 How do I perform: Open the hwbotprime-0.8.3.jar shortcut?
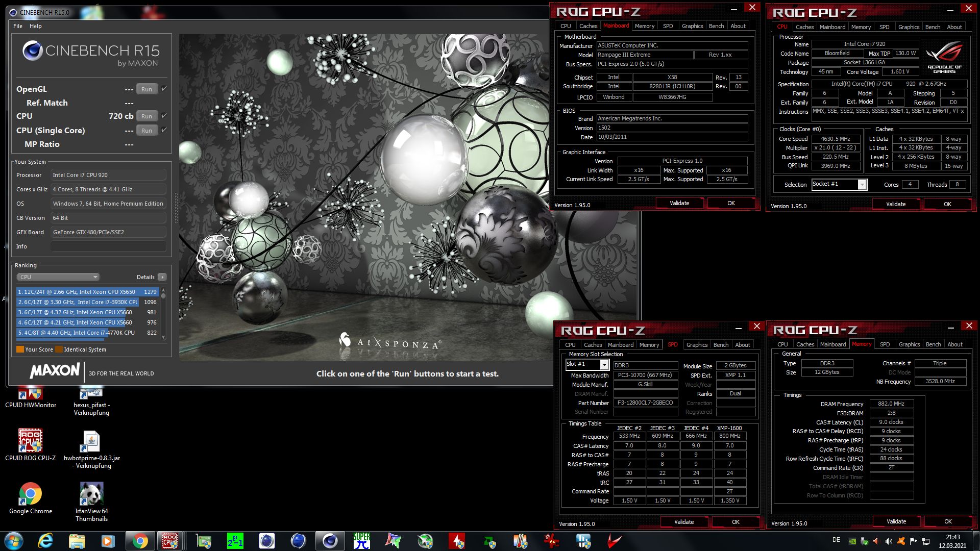point(92,449)
